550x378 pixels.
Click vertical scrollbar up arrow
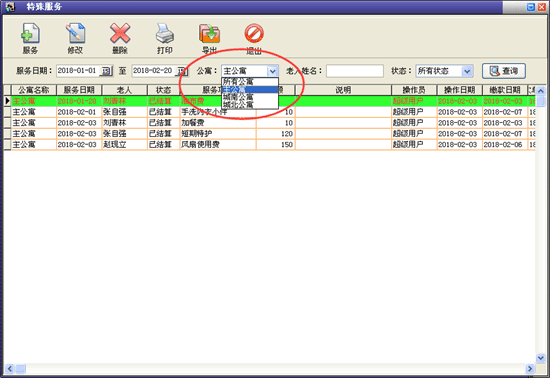point(541,91)
